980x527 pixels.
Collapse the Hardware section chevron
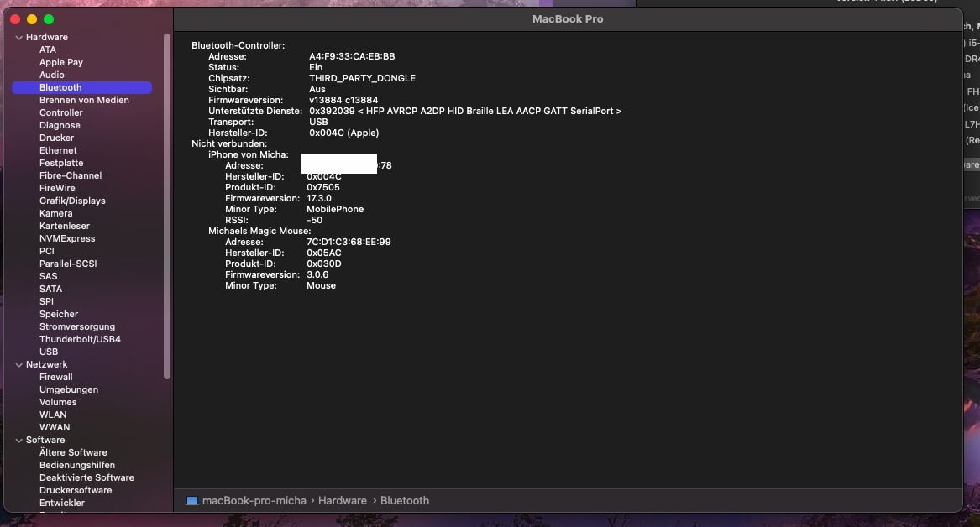point(18,38)
